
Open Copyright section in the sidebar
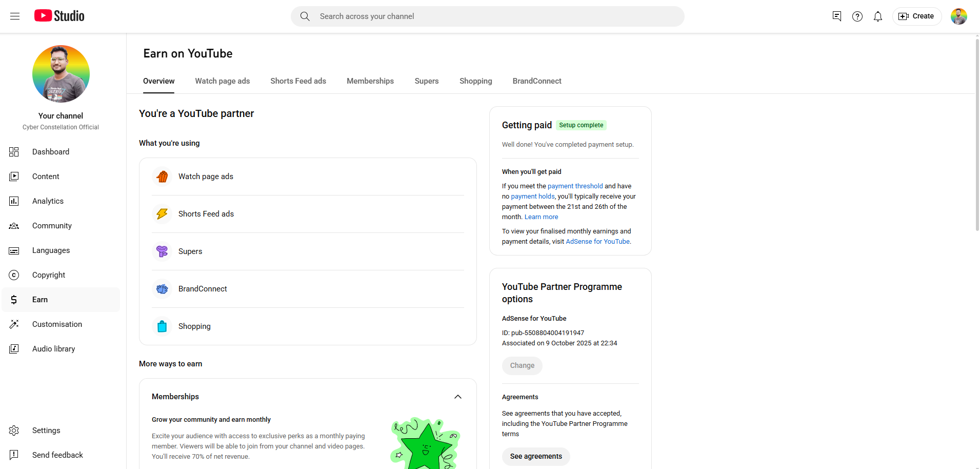[49, 275]
